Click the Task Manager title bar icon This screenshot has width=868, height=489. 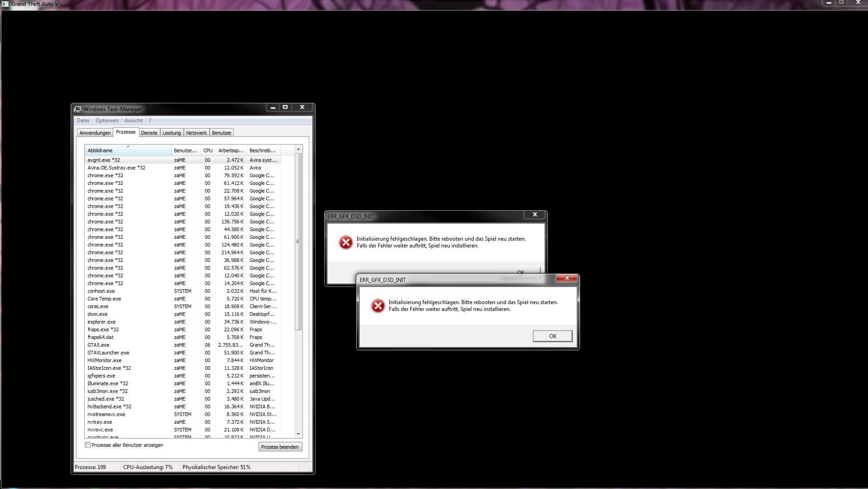[x=77, y=109]
